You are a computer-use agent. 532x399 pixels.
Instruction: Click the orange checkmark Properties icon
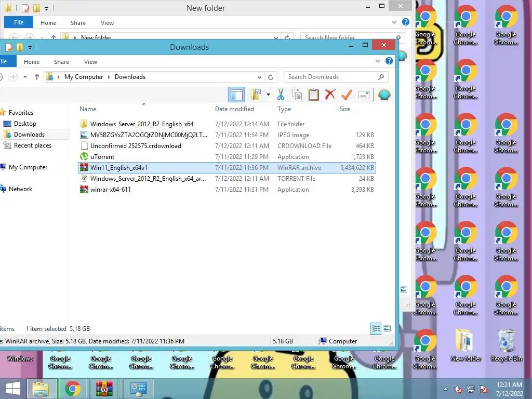point(347,95)
